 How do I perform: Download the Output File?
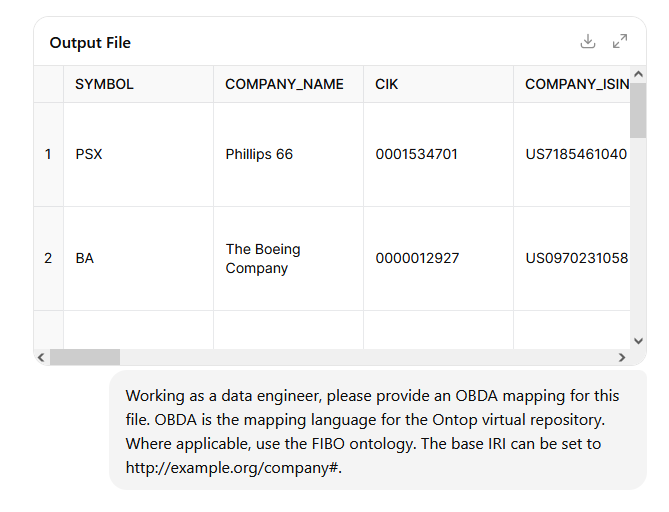click(588, 41)
